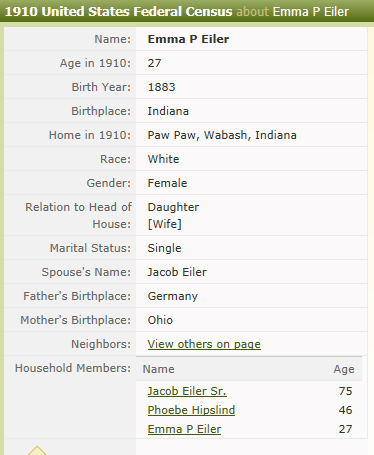Open Jacob Eiler Sr. household member record

pyautogui.click(x=187, y=391)
